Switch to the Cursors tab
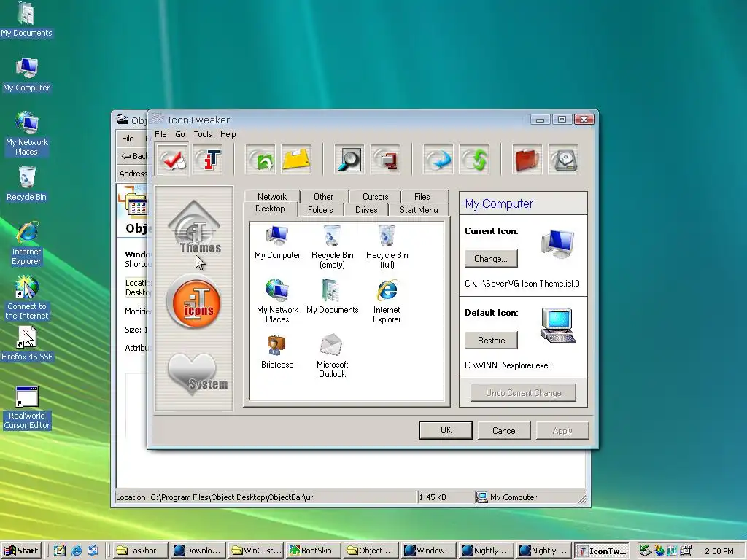The image size is (747, 560). (x=376, y=196)
